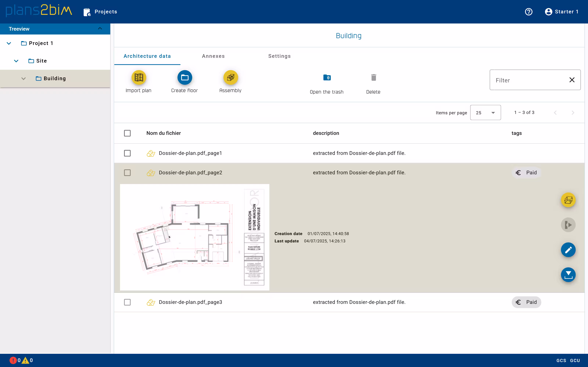Screen dimensions: 588x367
Task: Collapse the Site tree node
Action: pyautogui.click(x=16, y=61)
